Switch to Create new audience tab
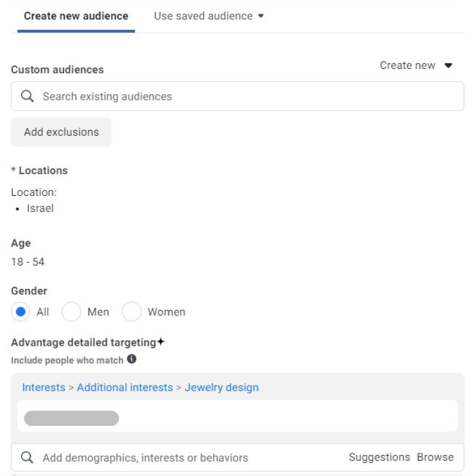The width and height of the screenshot is (476, 476). (x=76, y=16)
